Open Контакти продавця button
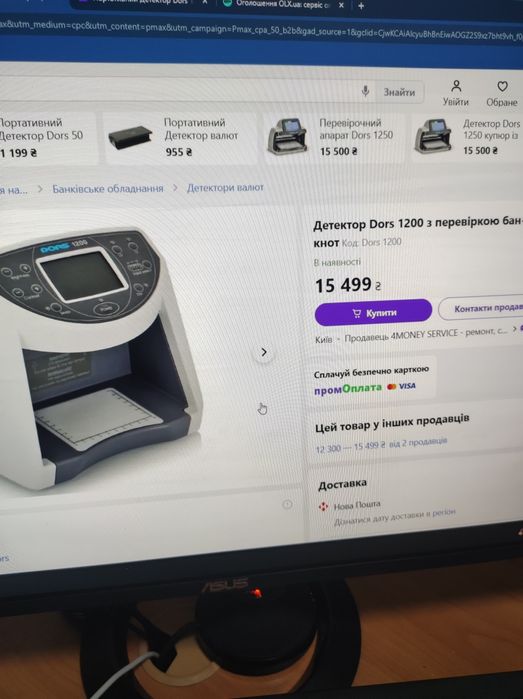The width and height of the screenshot is (523, 699). (482, 308)
